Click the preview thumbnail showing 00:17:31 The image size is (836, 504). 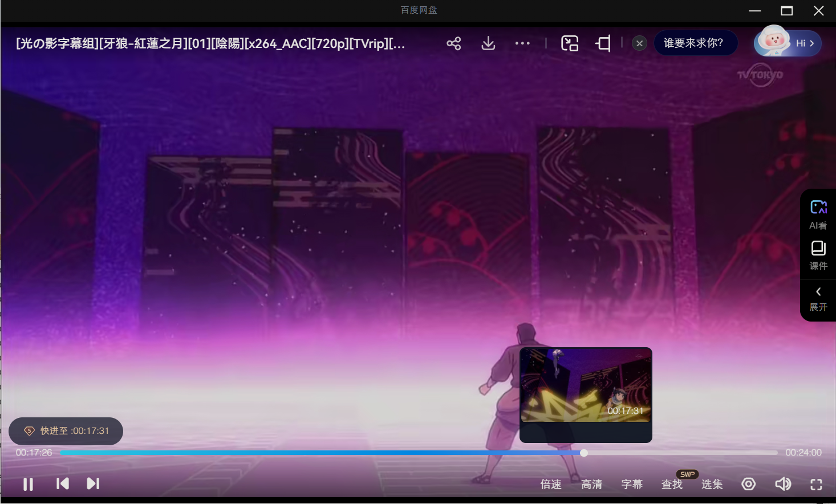(586, 395)
